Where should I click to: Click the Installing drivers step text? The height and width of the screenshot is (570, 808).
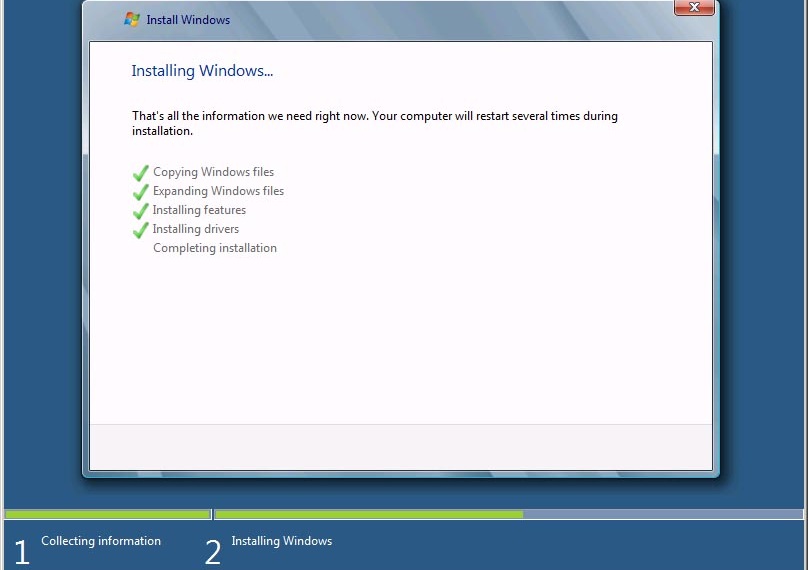[196, 229]
